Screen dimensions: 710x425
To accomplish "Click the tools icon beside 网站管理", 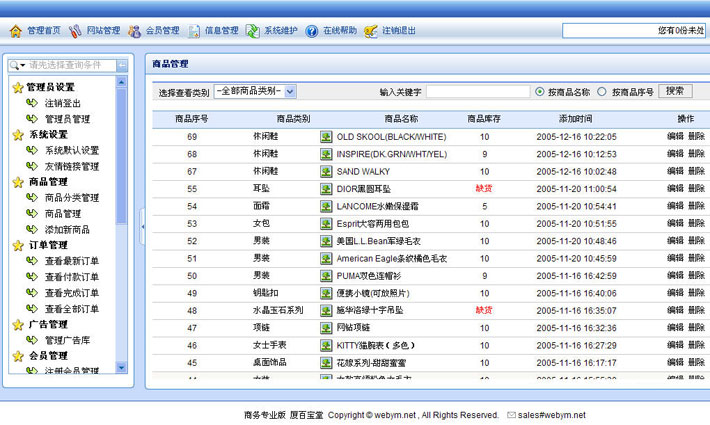I will 75,31.
